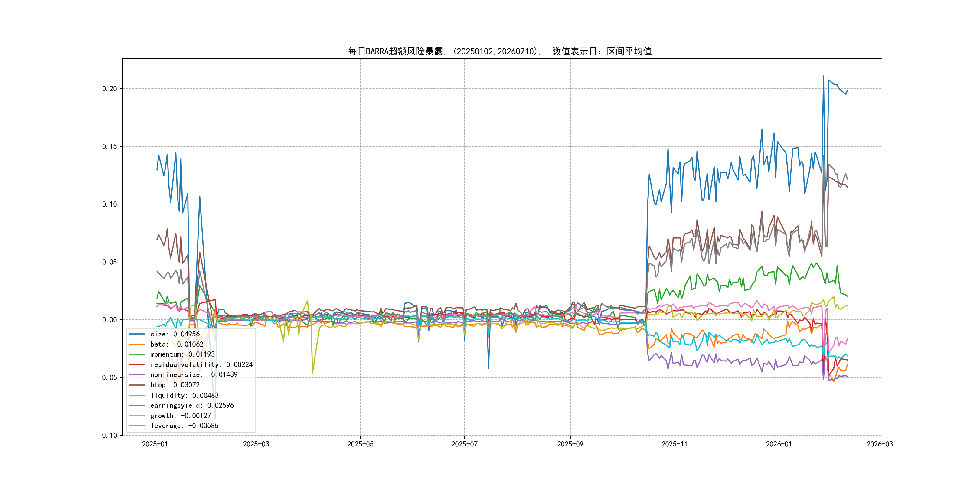
Task: Click the residualvolatility legend label
Action: tap(201, 364)
